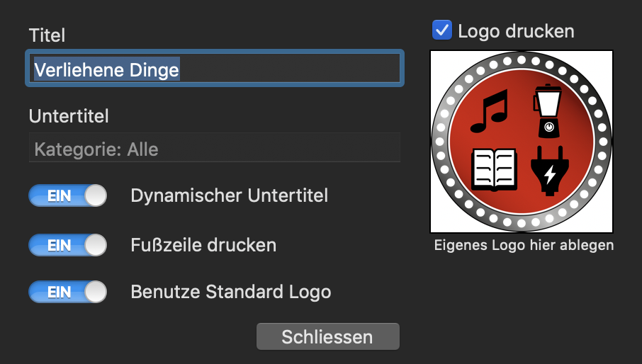642x364 pixels.
Task: Click the Titel heading above the first field
Action: (47, 35)
